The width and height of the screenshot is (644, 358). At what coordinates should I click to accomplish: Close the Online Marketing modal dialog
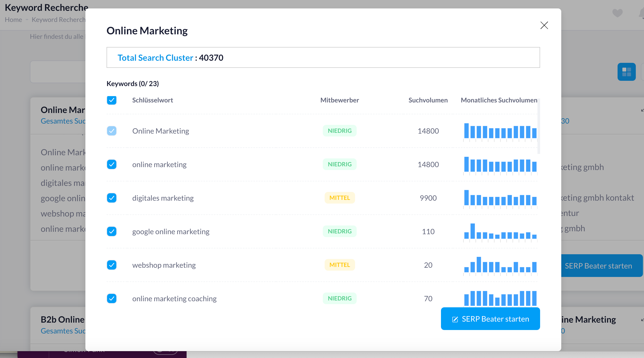click(x=544, y=25)
